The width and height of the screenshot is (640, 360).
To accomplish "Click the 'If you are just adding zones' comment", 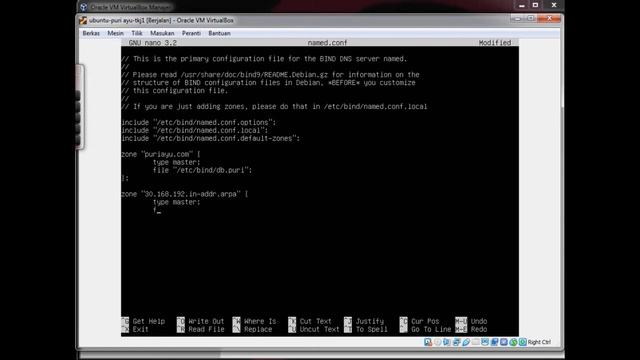I will click(x=274, y=107).
